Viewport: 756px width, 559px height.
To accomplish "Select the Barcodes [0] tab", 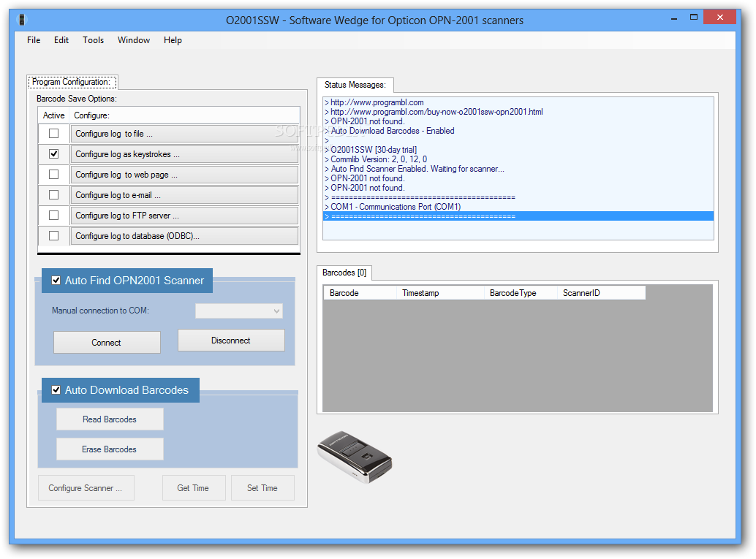I will tap(344, 273).
